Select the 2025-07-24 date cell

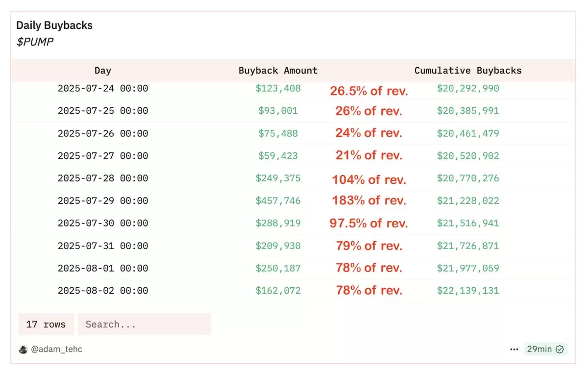(x=103, y=89)
